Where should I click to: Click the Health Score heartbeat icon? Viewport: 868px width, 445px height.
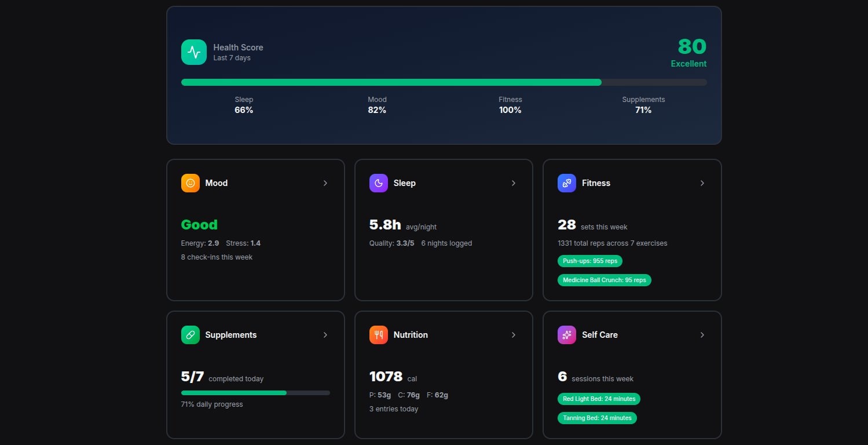point(193,52)
